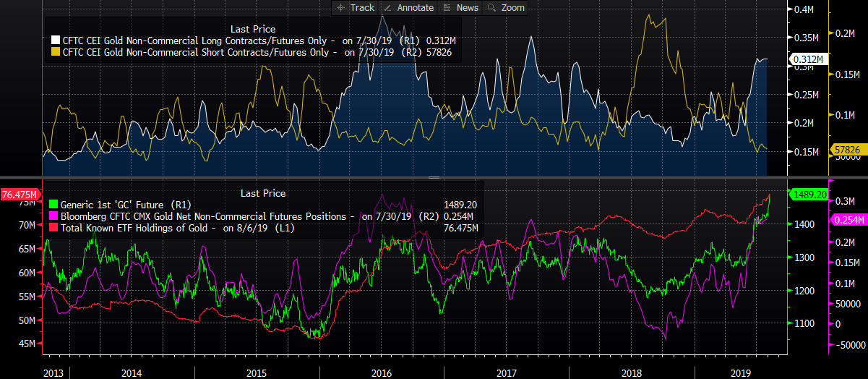Click the 0.35M axis label
Screen dimensions: 868x379
[x=806, y=38]
